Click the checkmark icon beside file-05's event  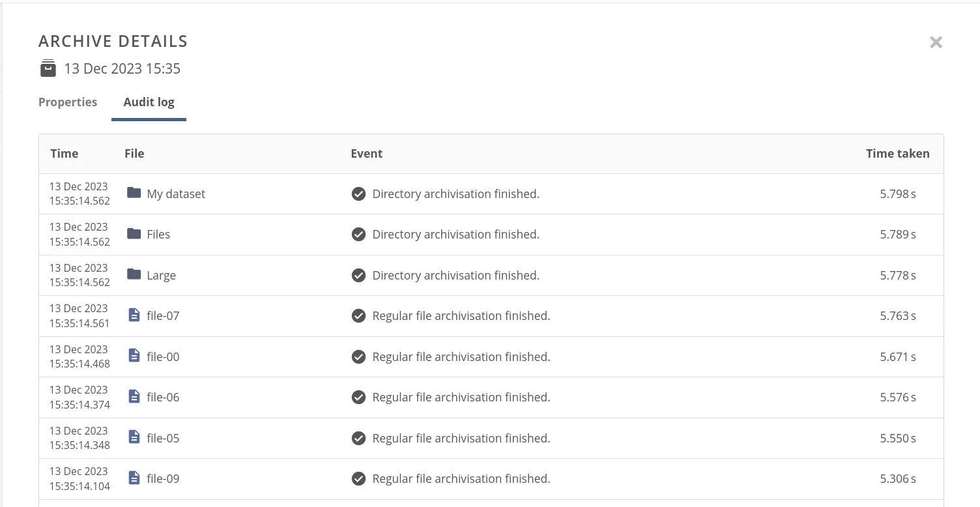click(x=359, y=438)
